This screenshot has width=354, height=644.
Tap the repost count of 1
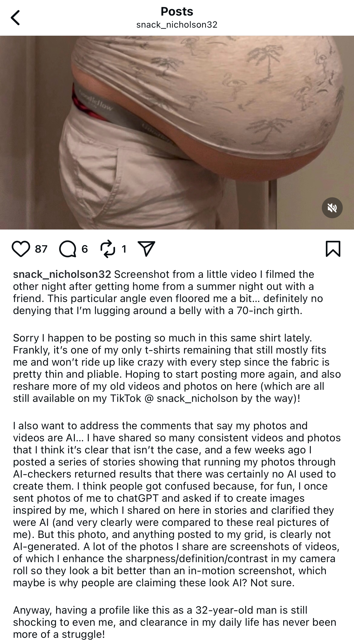(124, 249)
